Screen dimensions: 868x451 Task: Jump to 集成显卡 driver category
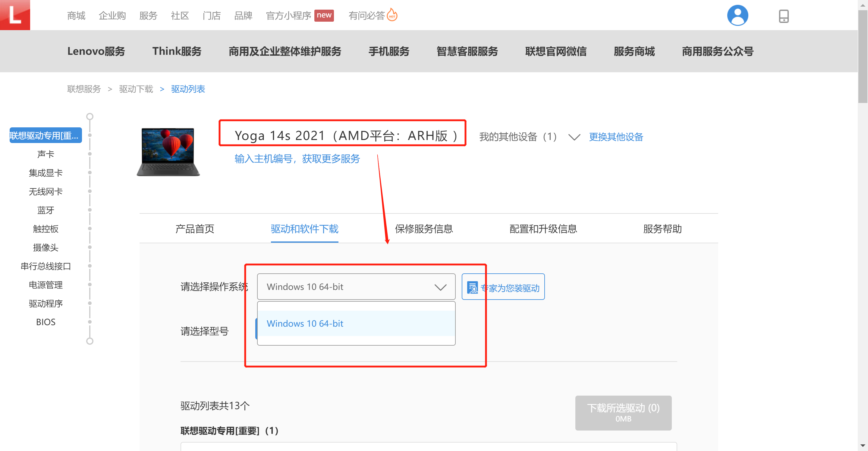(46, 173)
